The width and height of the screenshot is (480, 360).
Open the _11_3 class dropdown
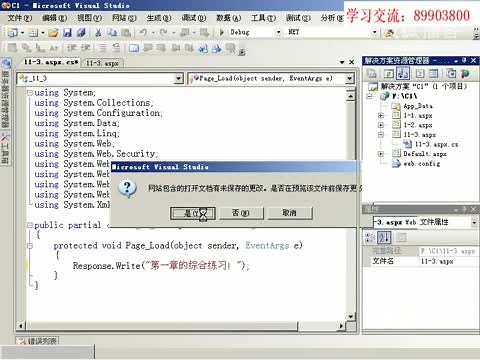179,78
